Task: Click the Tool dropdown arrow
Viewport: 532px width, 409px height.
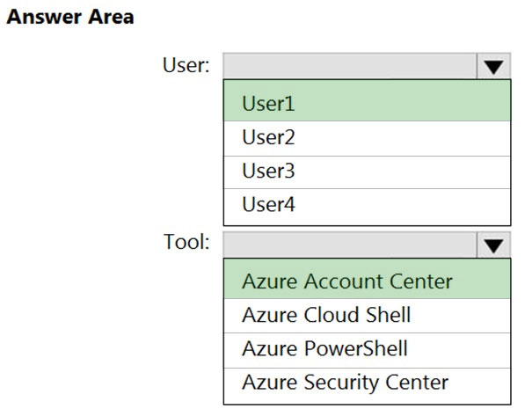Action: (x=494, y=244)
